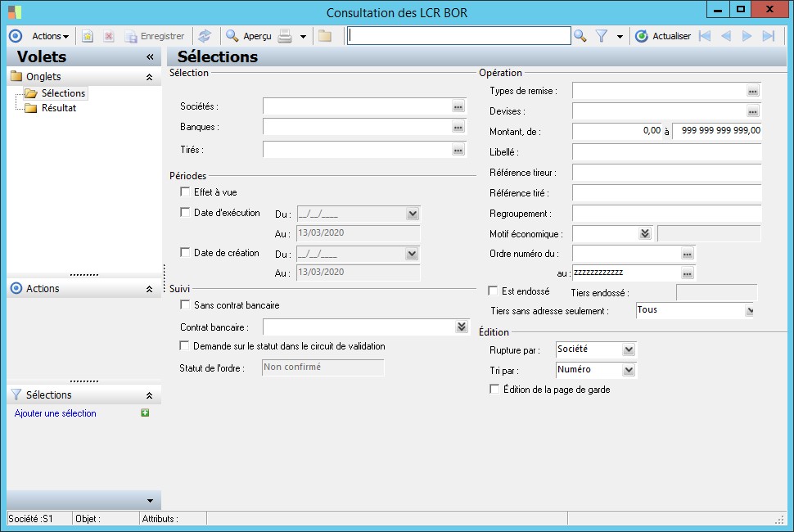Click the new record icon in toolbar
The image size is (794, 532).
[x=88, y=36]
